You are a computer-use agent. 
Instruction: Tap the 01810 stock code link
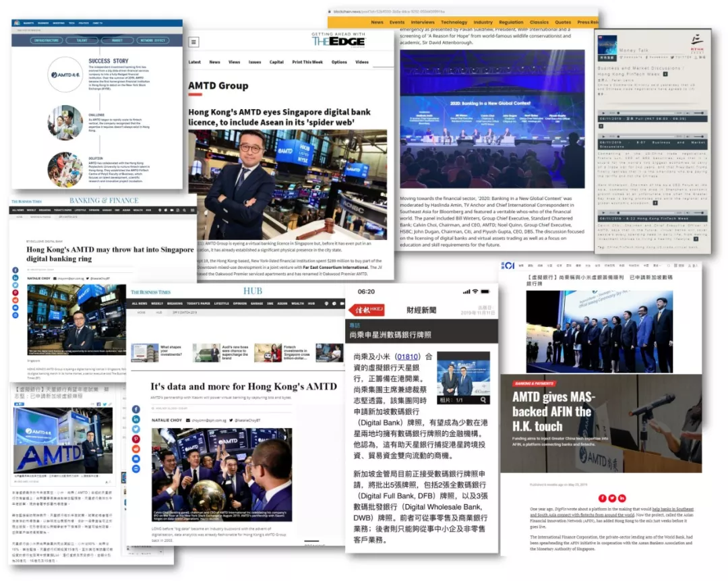[407, 357]
